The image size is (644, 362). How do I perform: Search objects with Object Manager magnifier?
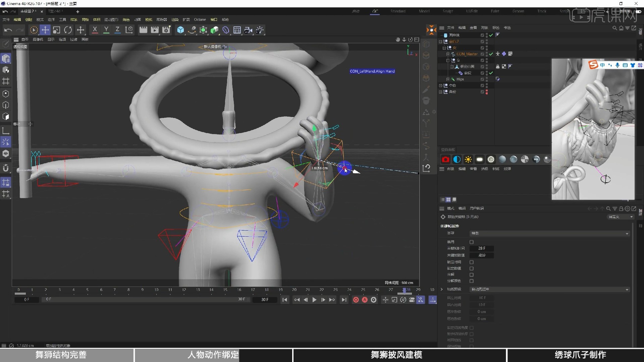click(615, 28)
